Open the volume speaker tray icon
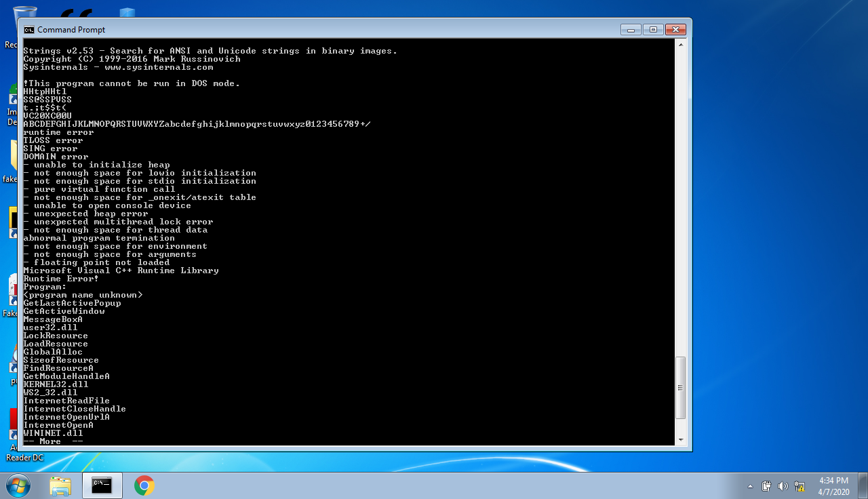The width and height of the screenshot is (868, 499). [x=783, y=486]
